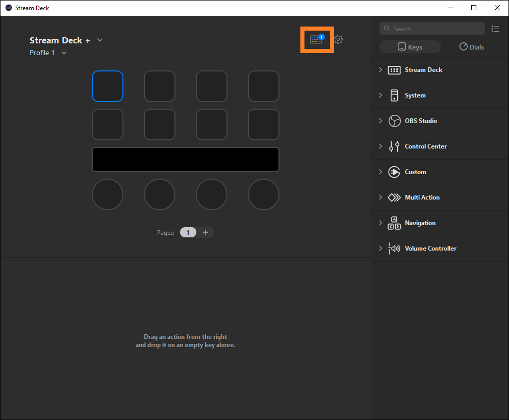Click the black touch strip display
Image resolution: width=509 pixels, height=420 pixels.
tap(185, 160)
